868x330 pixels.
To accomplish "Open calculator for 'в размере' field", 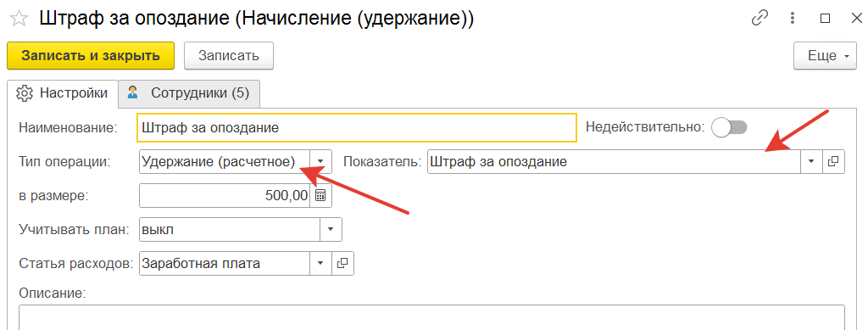I will 320,195.
